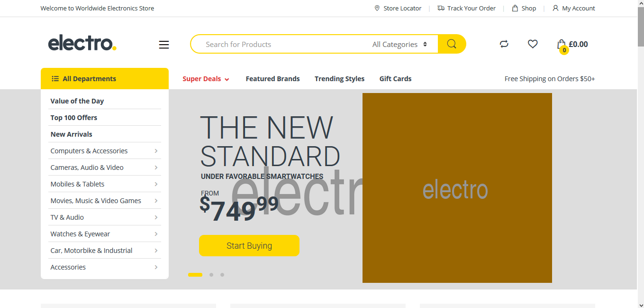Expand Computers & Accessories submenu arrow

point(156,151)
